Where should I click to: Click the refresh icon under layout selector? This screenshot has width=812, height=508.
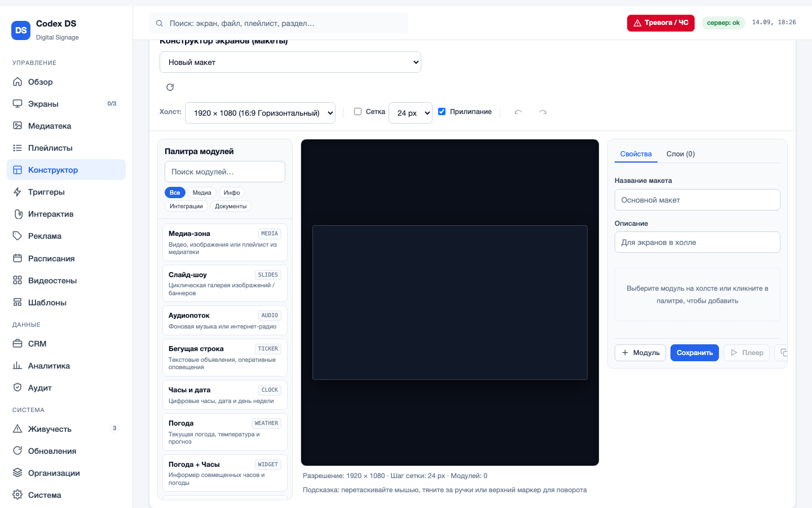(x=170, y=87)
